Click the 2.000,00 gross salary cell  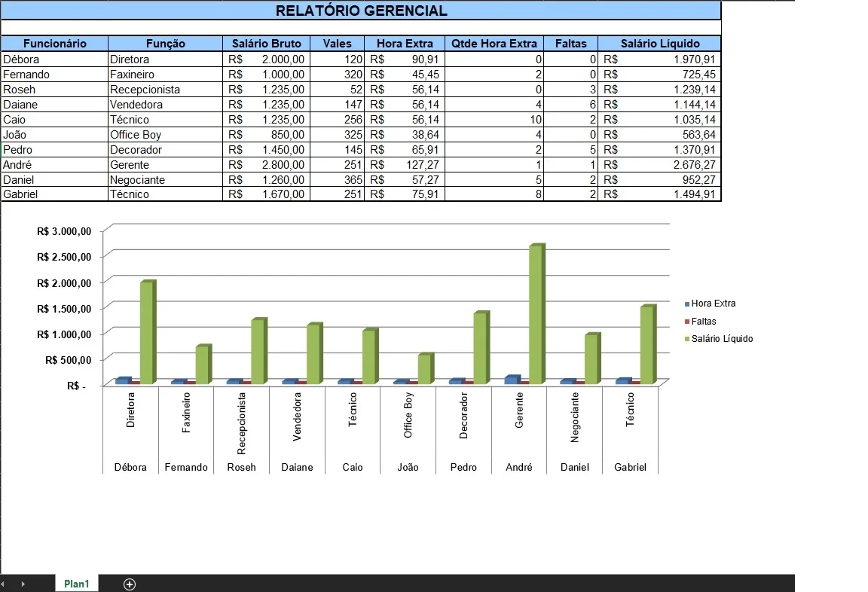click(266, 60)
